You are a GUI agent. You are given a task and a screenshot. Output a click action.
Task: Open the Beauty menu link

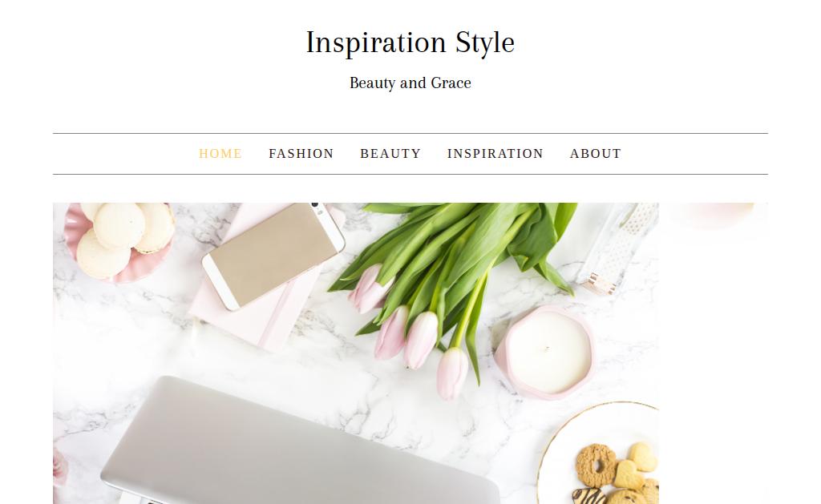(x=390, y=154)
